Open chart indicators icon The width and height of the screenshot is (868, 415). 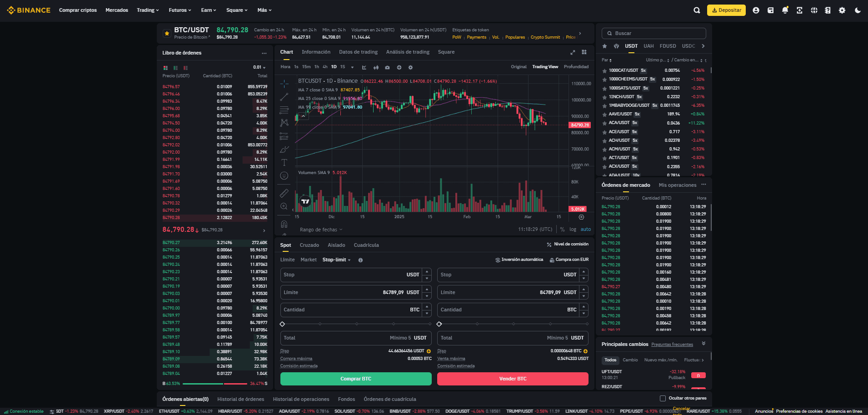pyautogui.click(x=364, y=67)
